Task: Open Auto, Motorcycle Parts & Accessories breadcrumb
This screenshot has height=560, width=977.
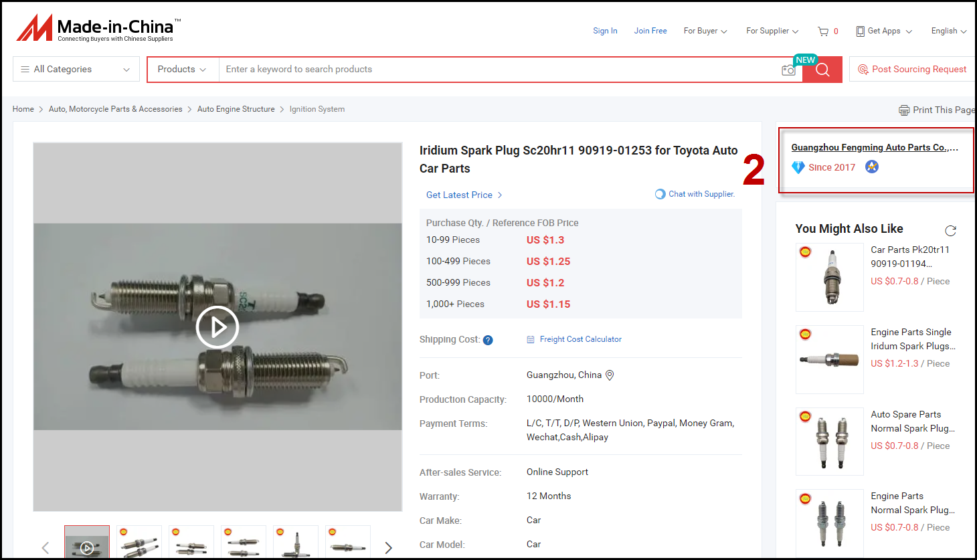Action: (116, 109)
